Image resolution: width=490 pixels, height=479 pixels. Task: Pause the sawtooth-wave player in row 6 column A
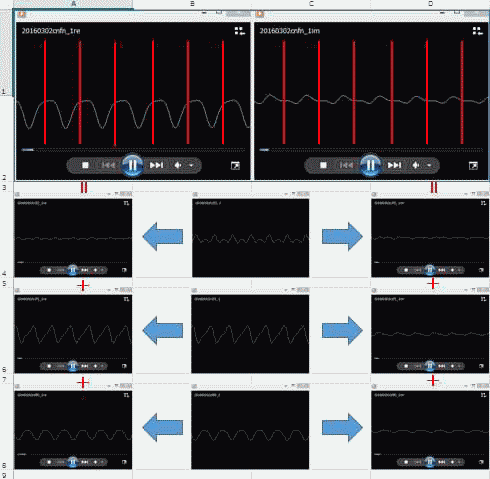tap(73, 366)
